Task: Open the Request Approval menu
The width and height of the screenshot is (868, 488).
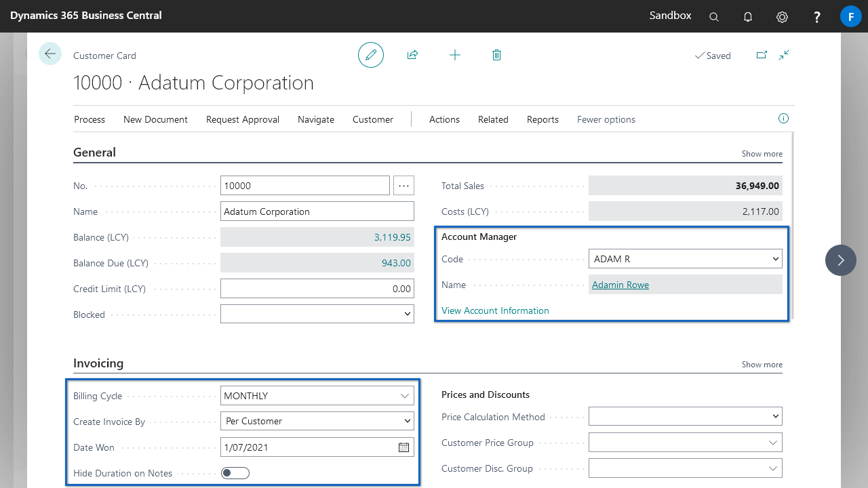Action: click(x=243, y=119)
